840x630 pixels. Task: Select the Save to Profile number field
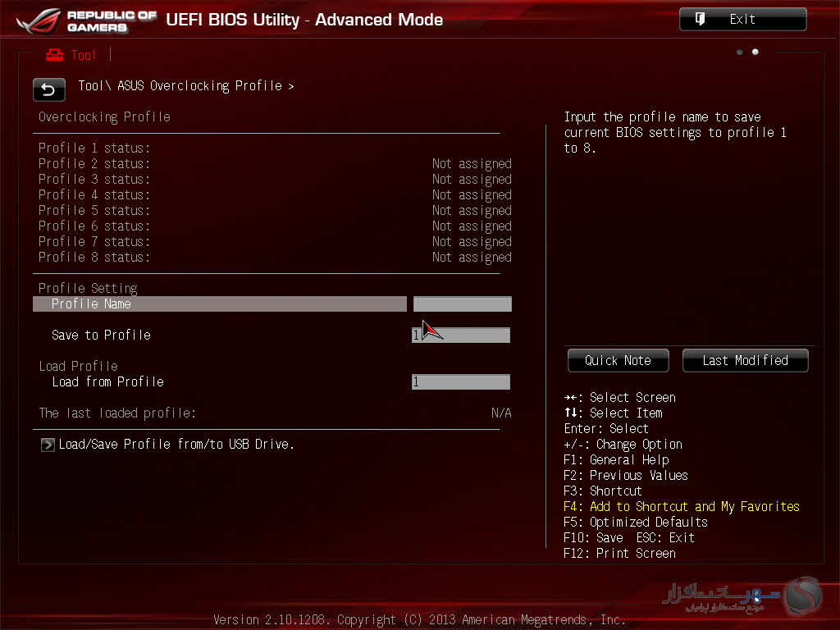click(x=461, y=335)
